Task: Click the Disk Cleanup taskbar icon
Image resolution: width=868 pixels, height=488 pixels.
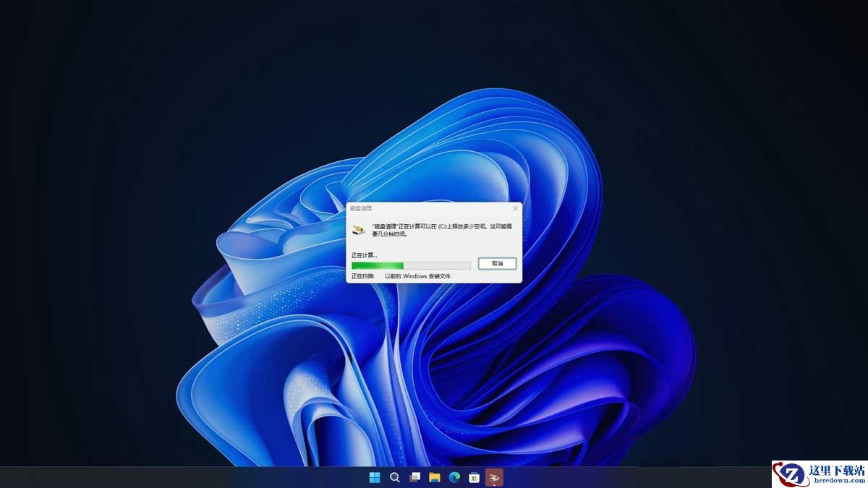Action: coord(495,477)
